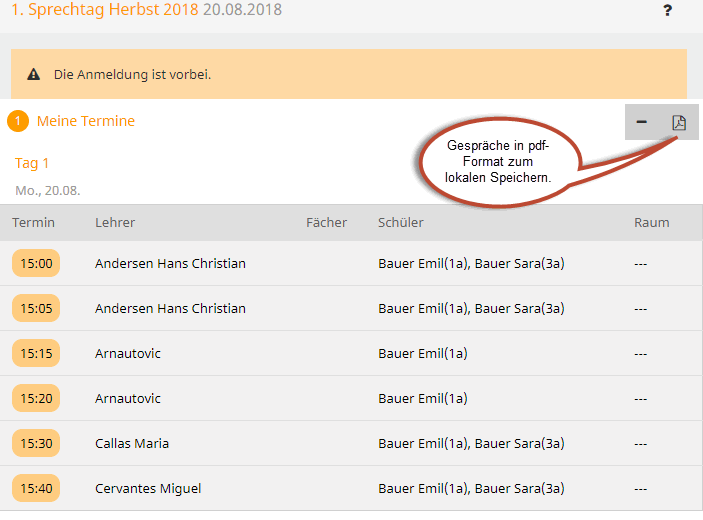This screenshot has width=703, height=520.
Task: Click the Tag 1 label
Action: 32,163
